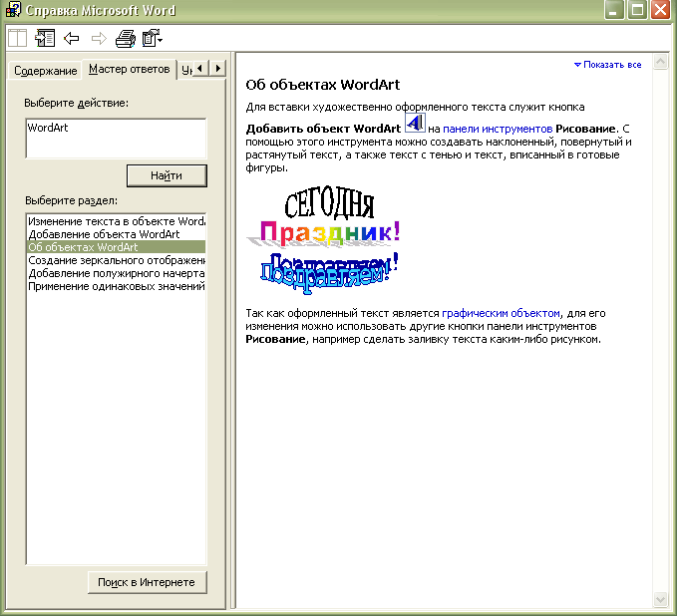Hide the navigation pane using toolbar icon

coord(45,39)
